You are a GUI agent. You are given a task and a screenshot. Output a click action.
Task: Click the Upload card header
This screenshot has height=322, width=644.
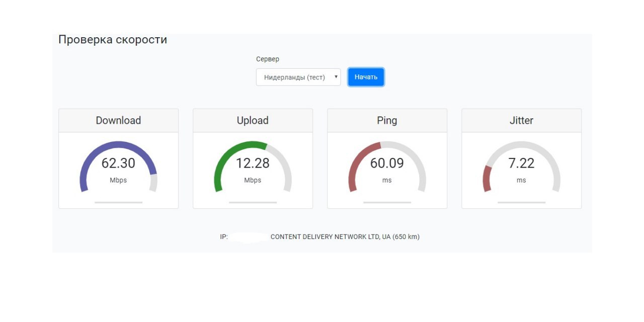coord(253,121)
